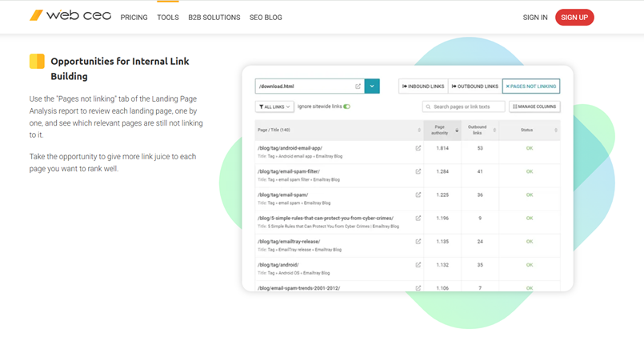Open external link for email-spam-filter row
Screen dimensions: 644x337
[x=418, y=171]
